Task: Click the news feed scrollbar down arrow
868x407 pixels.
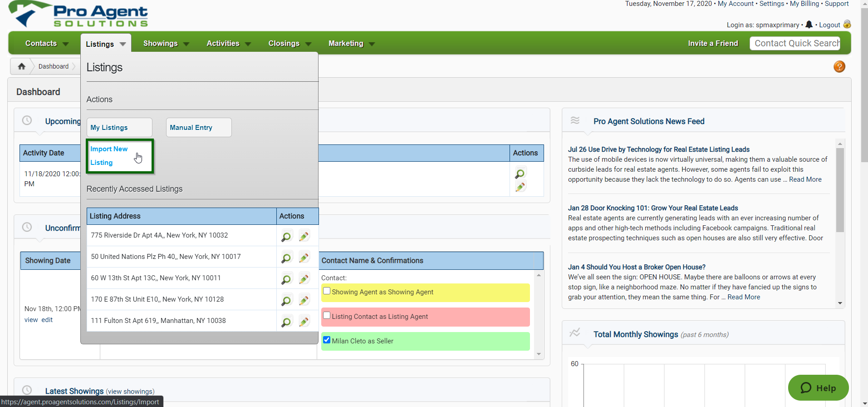Action: pos(840,303)
